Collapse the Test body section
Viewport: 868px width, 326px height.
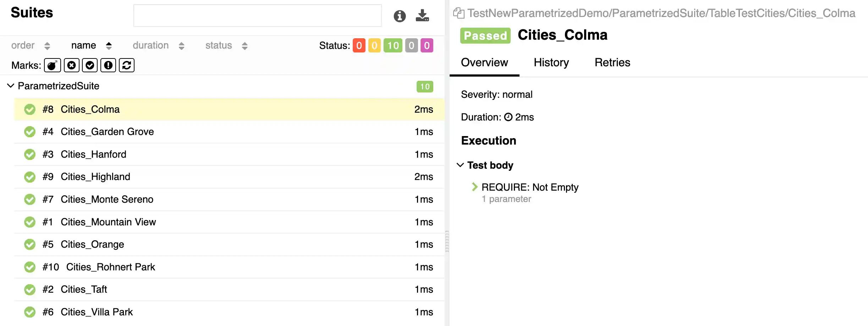coord(460,165)
